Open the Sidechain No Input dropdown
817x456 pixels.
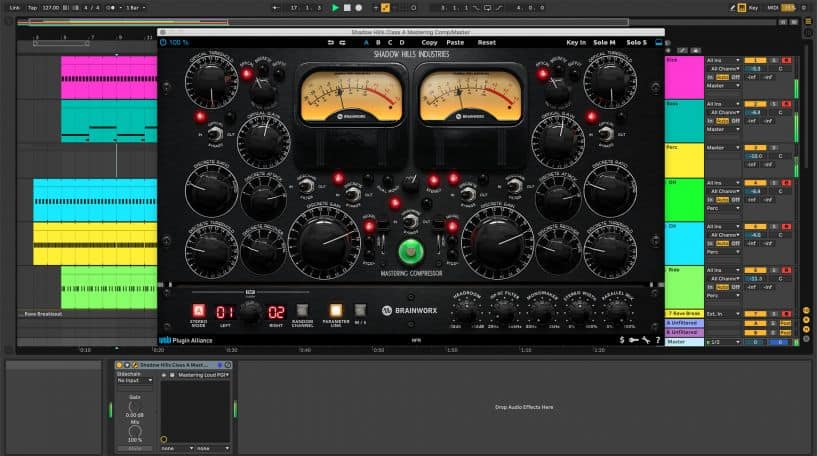(134, 380)
